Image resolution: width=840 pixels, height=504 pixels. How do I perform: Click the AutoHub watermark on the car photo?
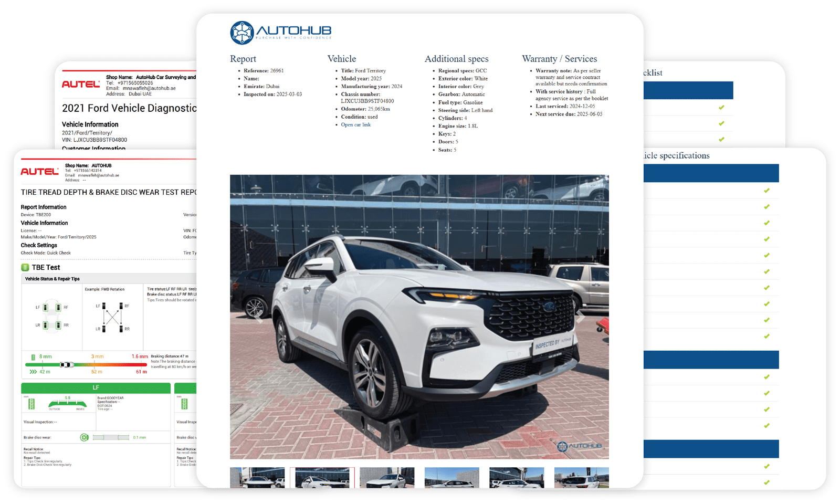tap(580, 446)
